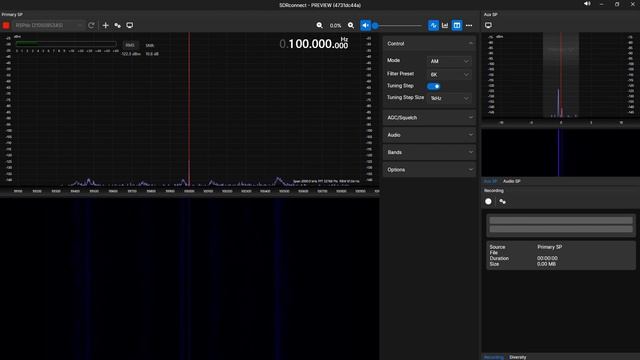Click the Primary SP display monitor icon

[x=129, y=25]
